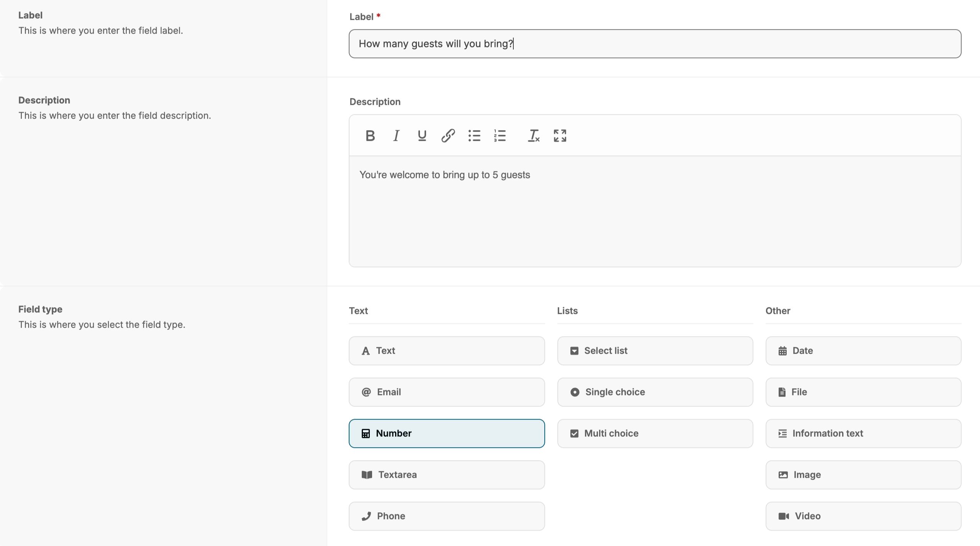Screen dimensions: 980x546
Task: Pick the Textarea field type
Action: pyautogui.click(x=446, y=475)
